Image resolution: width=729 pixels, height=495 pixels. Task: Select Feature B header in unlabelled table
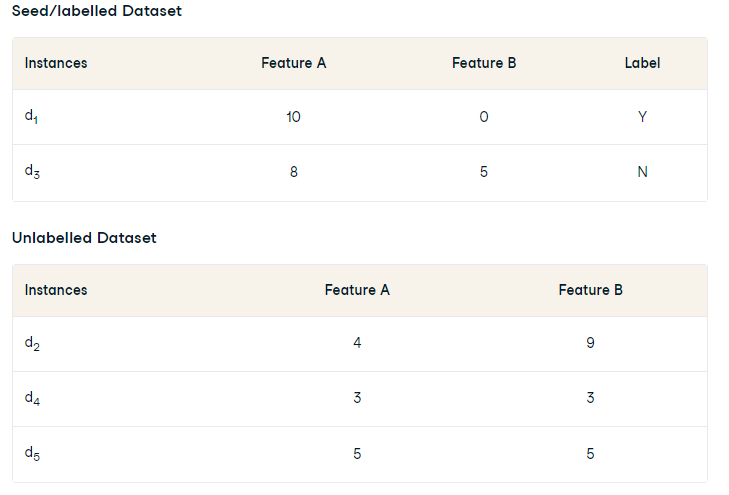point(590,290)
